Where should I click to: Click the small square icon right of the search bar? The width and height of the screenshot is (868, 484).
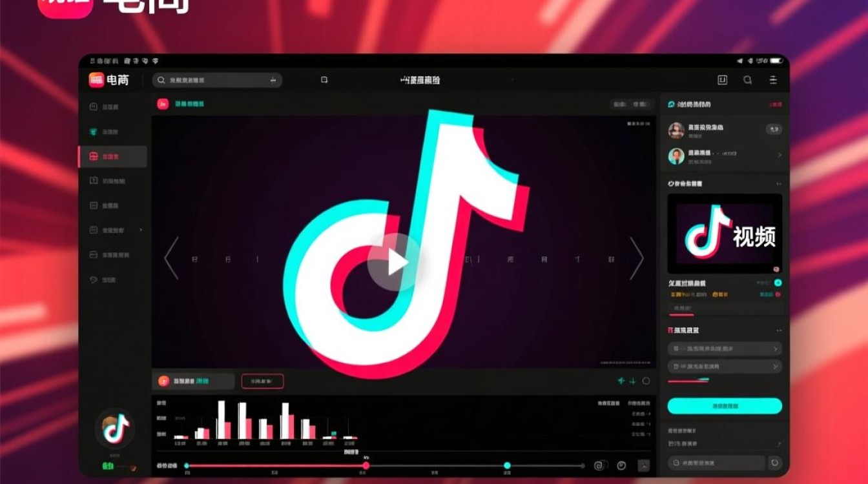pos(324,80)
